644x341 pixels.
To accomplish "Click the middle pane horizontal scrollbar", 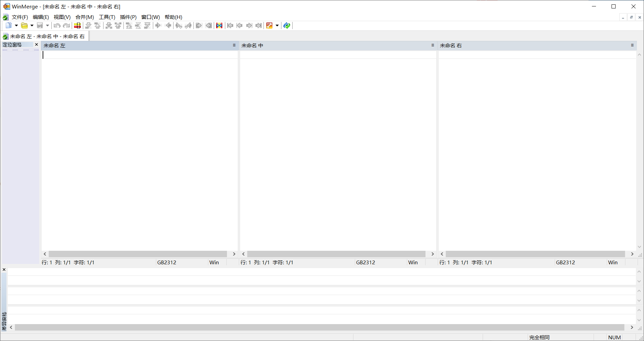I will coord(336,254).
